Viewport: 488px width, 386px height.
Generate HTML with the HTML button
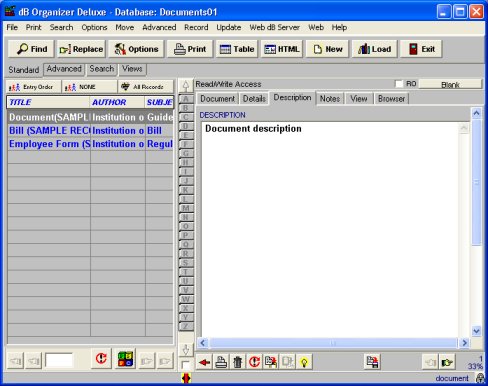point(282,49)
